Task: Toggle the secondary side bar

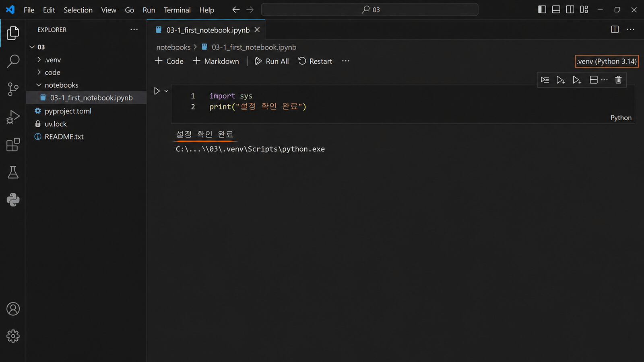Action: [x=570, y=10]
